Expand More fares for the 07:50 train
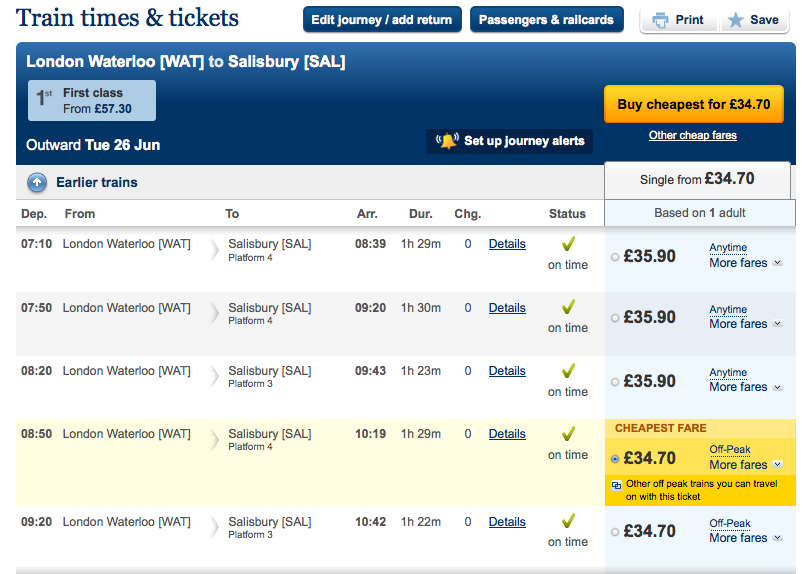Image resolution: width=806 pixels, height=574 pixels. pyautogui.click(x=744, y=324)
